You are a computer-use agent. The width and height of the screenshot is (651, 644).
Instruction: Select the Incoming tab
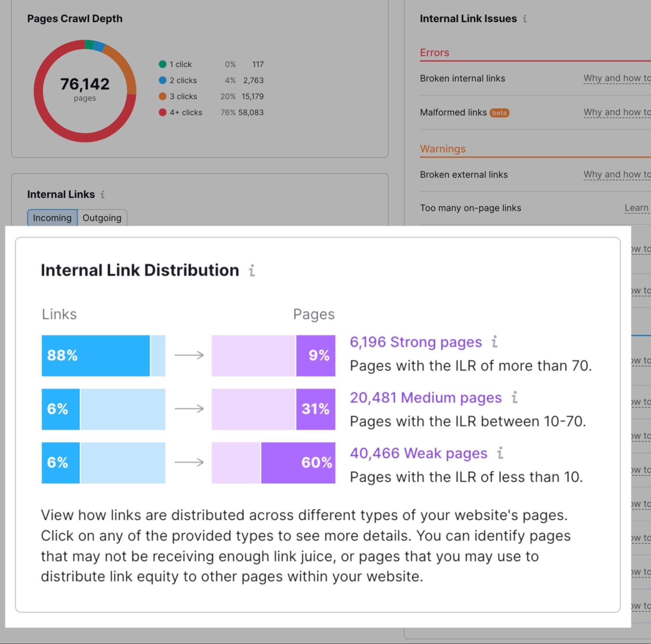(52, 217)
